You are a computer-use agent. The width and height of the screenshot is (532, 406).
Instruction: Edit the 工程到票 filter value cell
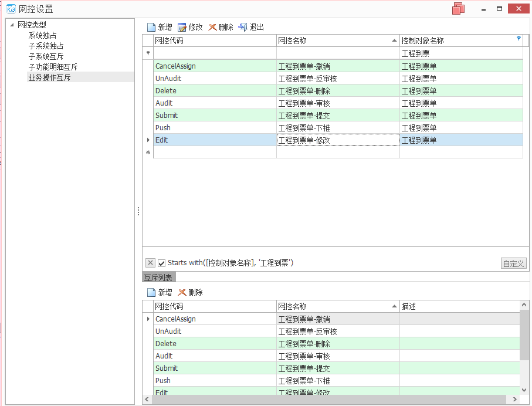pos(461,53)
